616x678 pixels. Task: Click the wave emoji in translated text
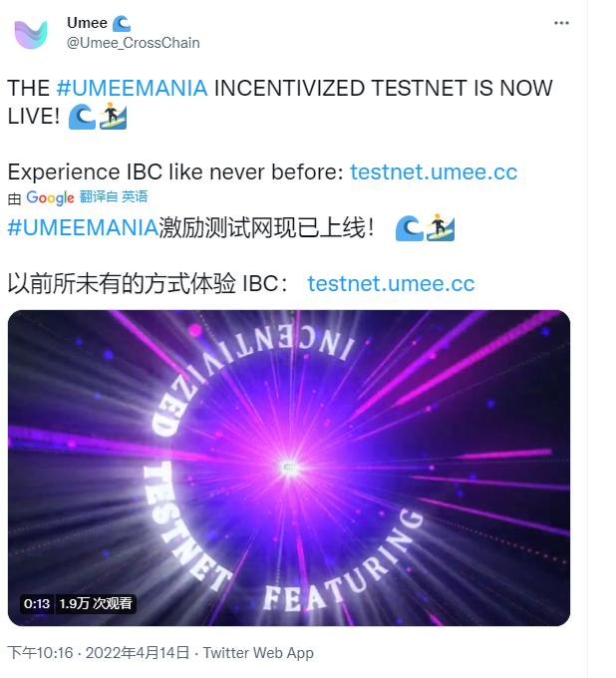point(410,228)
